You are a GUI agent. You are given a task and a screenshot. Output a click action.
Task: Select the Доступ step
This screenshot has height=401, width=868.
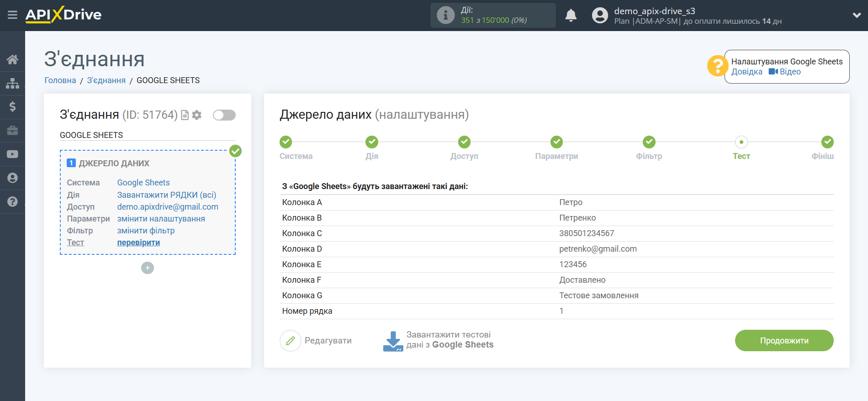tap(465, 142)
